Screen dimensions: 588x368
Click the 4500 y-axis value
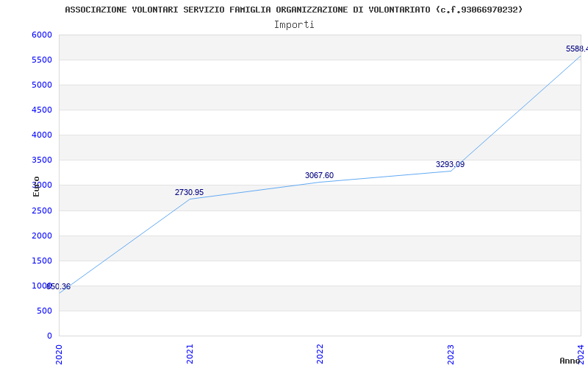pyautogui.click(x=42, y=110)
